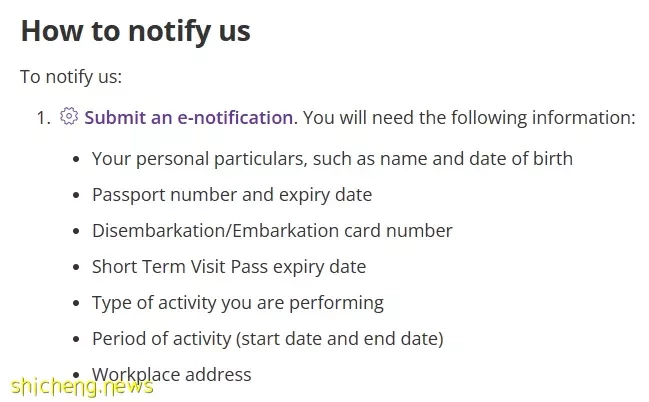Click the bullet dot before Disembarkation/Embarkation
The height and width of the screenshot is (402, 649).
click(x=76, y=231)
